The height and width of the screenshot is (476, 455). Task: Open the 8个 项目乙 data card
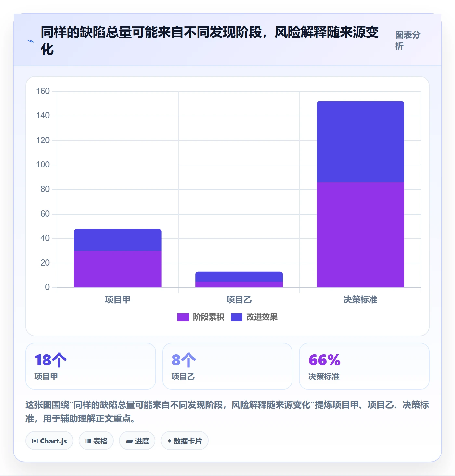click(x=227, y=366)
